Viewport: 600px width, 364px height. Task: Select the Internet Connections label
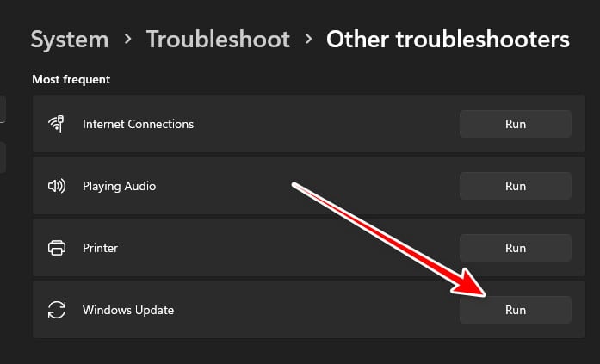click(138, 124)
